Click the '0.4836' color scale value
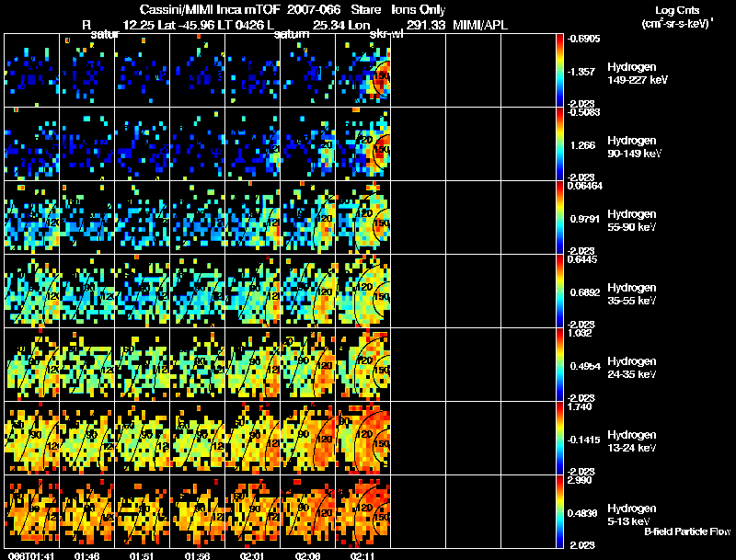736x560 pixels. click(x=582, y=514)
